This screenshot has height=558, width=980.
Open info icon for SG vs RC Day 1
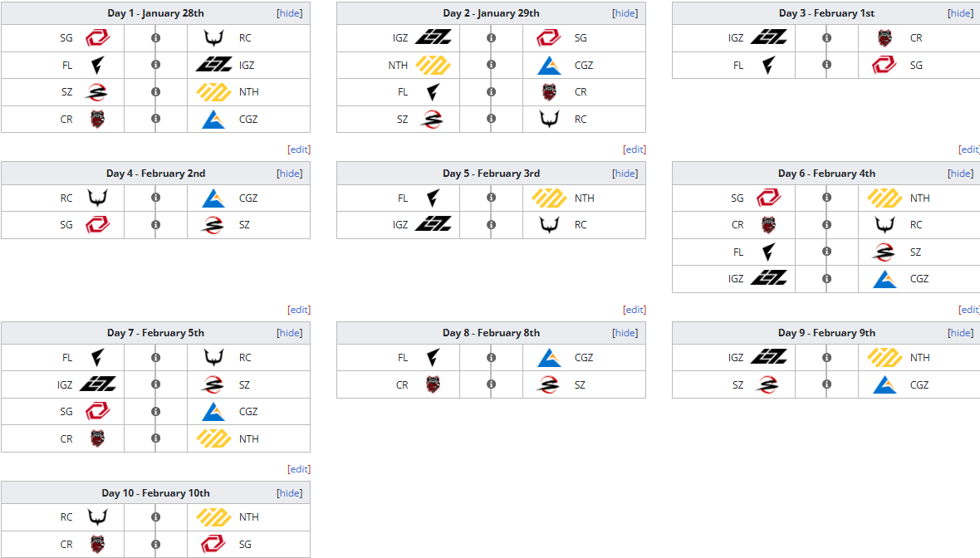[155, 38]
